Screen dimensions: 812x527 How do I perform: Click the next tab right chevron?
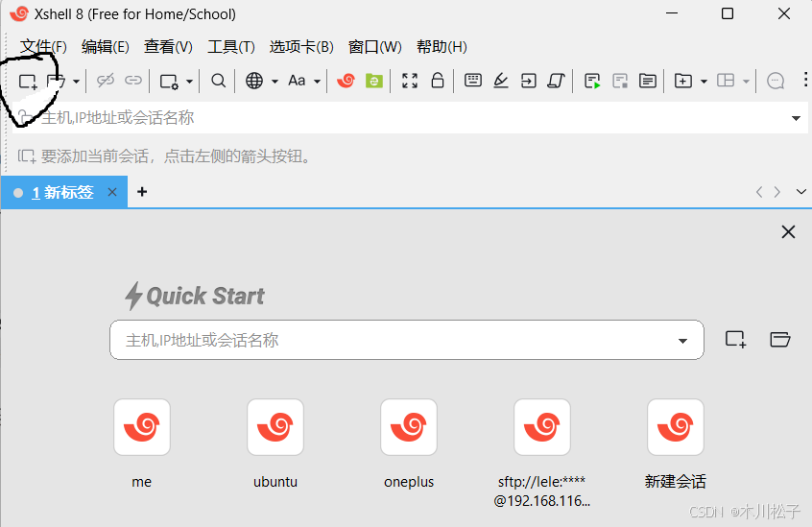tap(776, 192)
